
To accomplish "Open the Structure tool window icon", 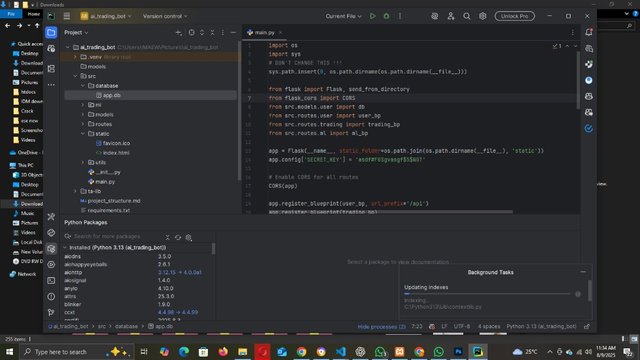I will 51,69.
